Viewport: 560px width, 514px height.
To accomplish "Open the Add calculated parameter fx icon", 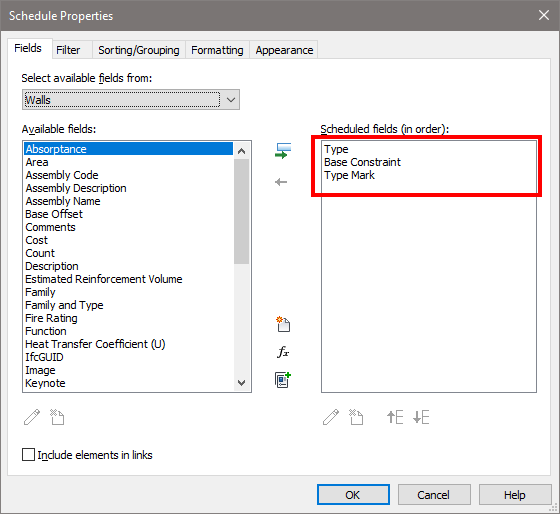I will pyautogui.click(x=283, y=352).
